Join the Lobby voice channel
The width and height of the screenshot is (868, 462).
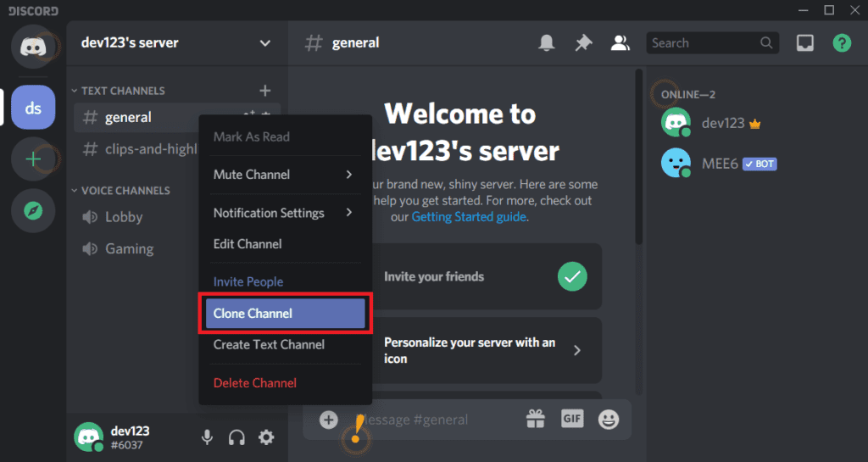coord(124,217)
